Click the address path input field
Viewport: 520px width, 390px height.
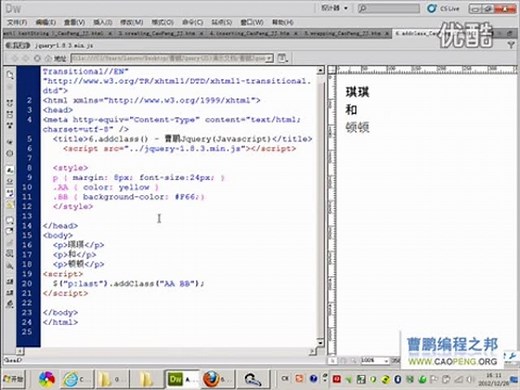pyautogui.click(x=168, y=58)
